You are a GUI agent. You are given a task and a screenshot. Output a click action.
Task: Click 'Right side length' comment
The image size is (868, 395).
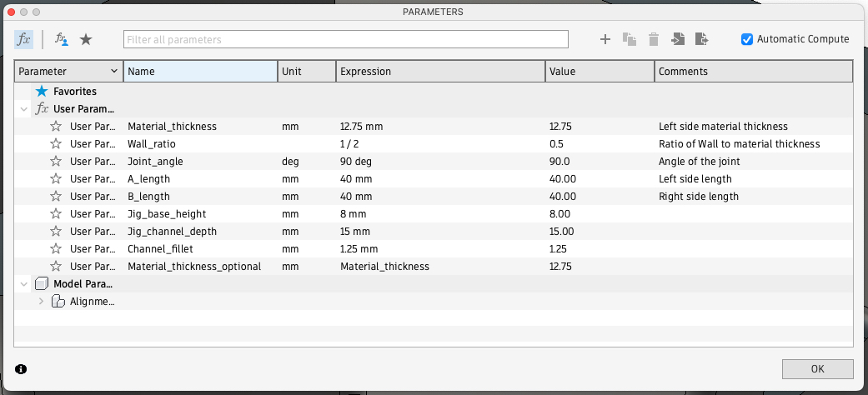(699, 197)
